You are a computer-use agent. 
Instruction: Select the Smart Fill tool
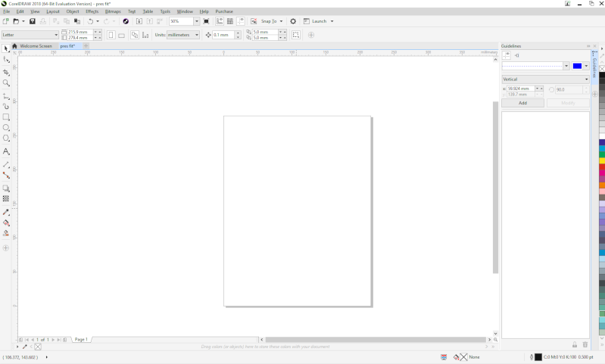6,233
